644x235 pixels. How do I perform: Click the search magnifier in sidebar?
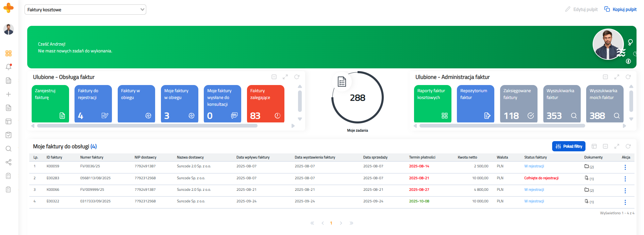click(9, 149)
